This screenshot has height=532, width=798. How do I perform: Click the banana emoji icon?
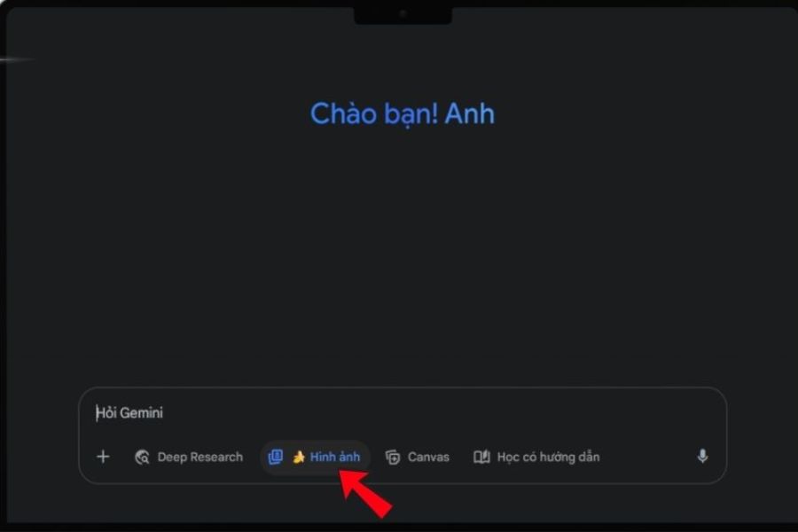point(299,458)
